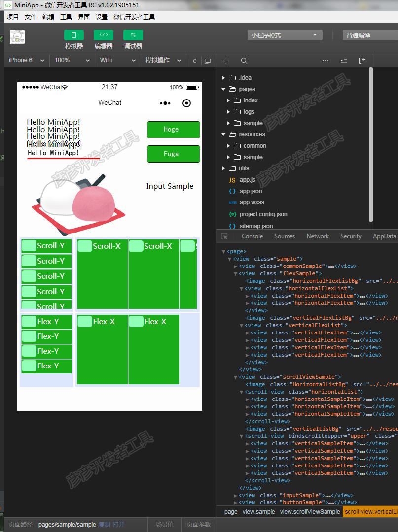Viewport: 398px width, 532px height.
Task: Collapse the flexSample view node
Action: 235,274
